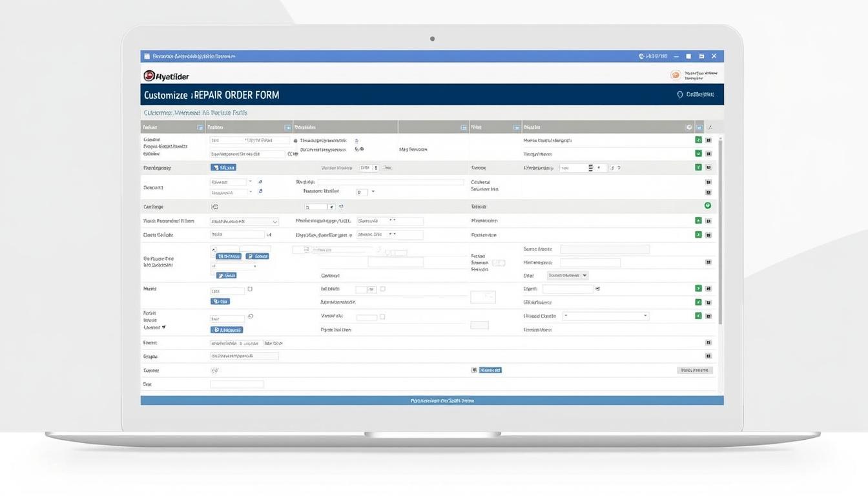Click the long text input in the middle column
The height and width of the screenshot is (496, 868).
[390, 182]
